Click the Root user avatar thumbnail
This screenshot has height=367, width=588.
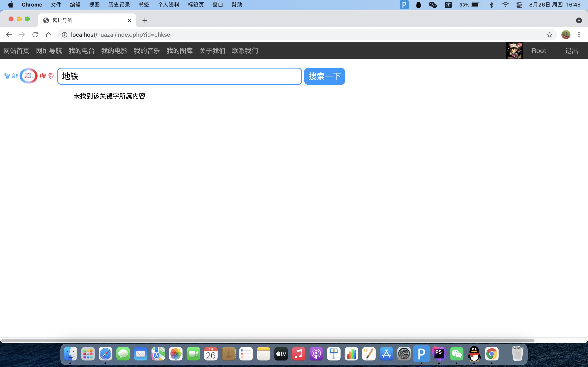pos(514,51)
